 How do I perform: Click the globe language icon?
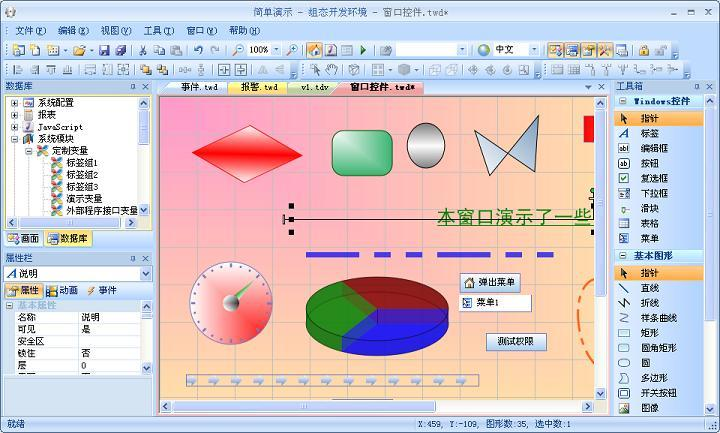(x=484, y=50)
